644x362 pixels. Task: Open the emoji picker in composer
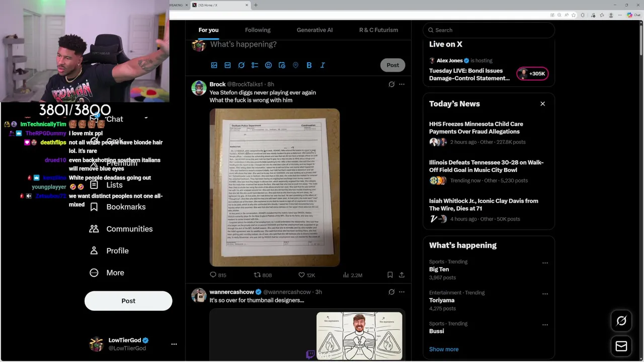pos(268,65)
